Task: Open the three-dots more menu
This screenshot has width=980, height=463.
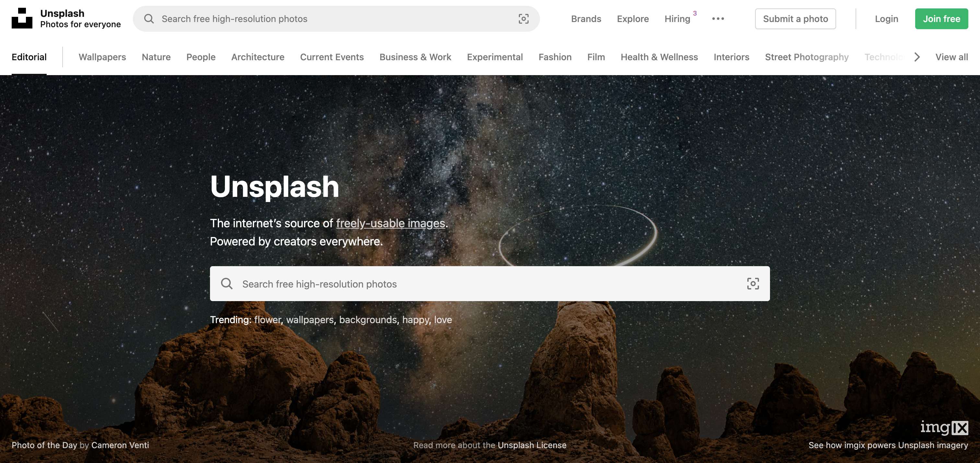Action: pos(718,19)
